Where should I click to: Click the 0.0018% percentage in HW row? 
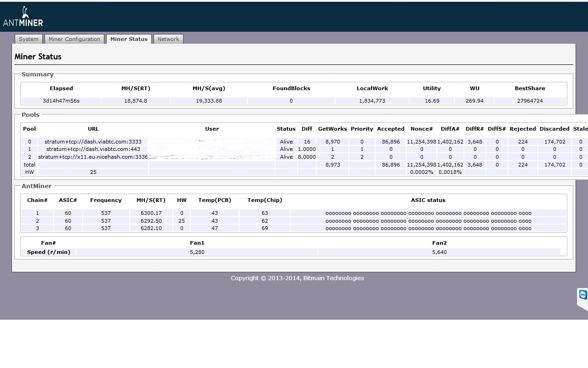pos(450,172)
